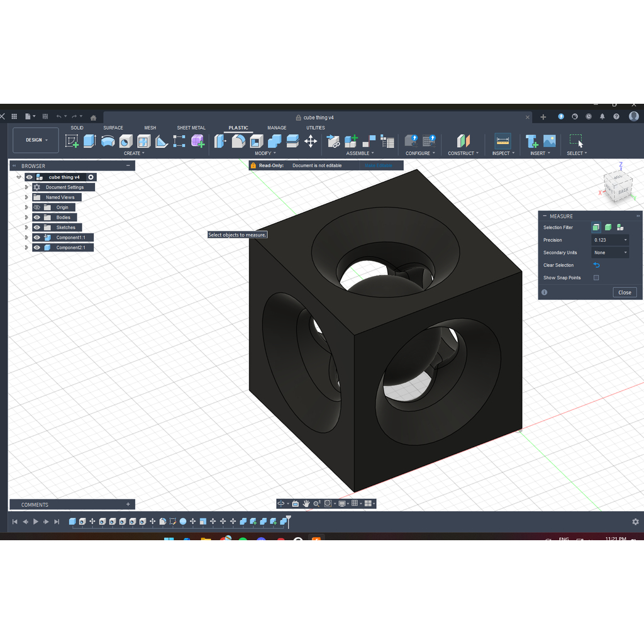Image resolution: width=644 pixels, height=644 pixels.
Task: Toggle visibility of Component1:1
Action: pos(37,238)
